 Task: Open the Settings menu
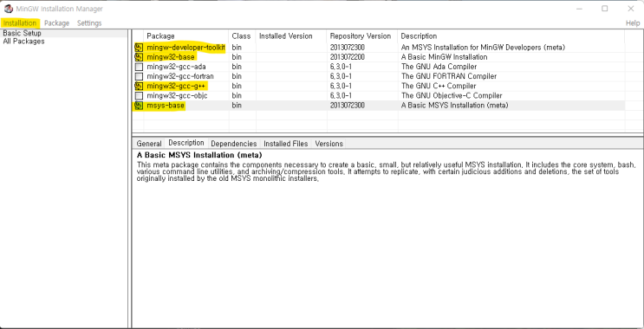[x=89, y=23]
